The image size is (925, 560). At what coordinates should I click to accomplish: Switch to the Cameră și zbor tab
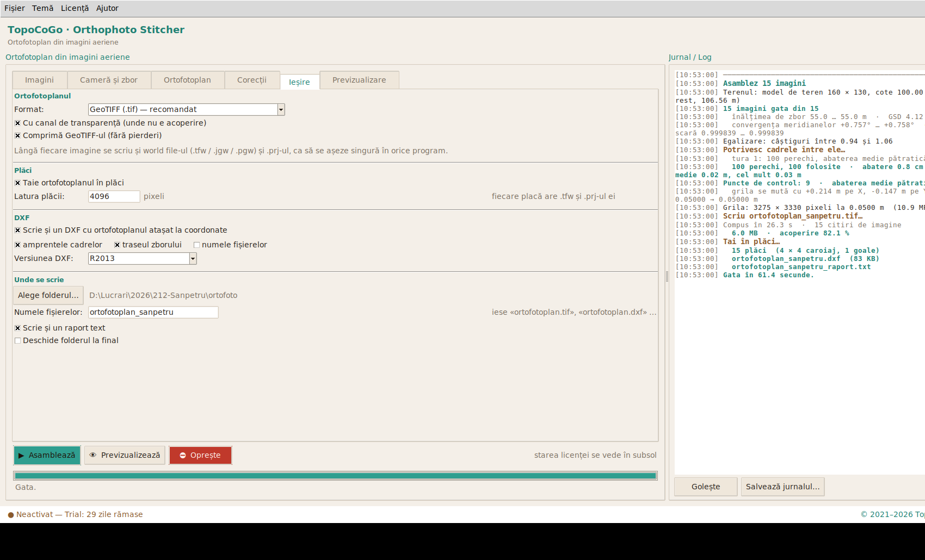pos(109,80)
